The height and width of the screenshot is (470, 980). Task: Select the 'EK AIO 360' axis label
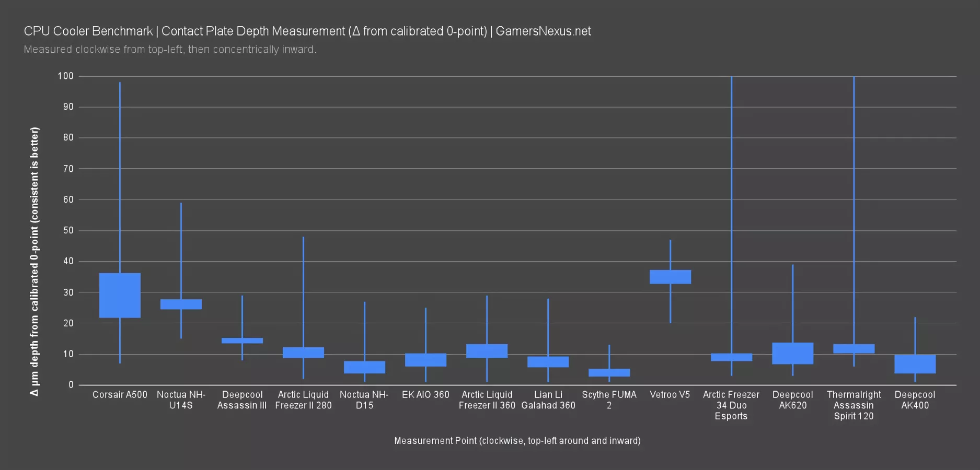point(425,395)
